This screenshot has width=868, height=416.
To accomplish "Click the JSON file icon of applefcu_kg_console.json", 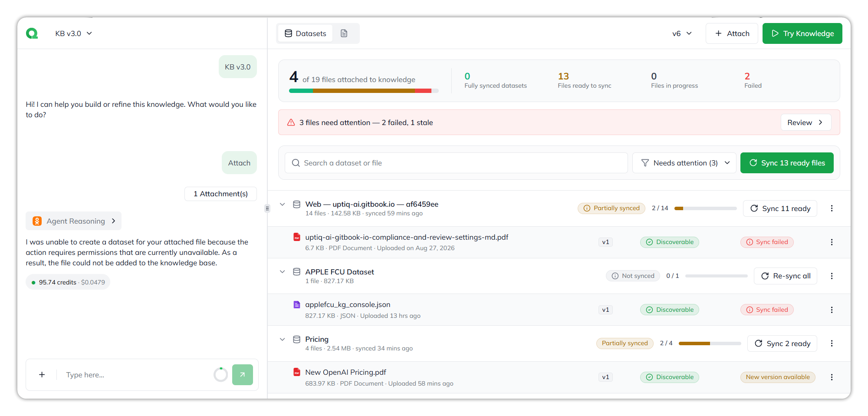I will click(297, 304).
